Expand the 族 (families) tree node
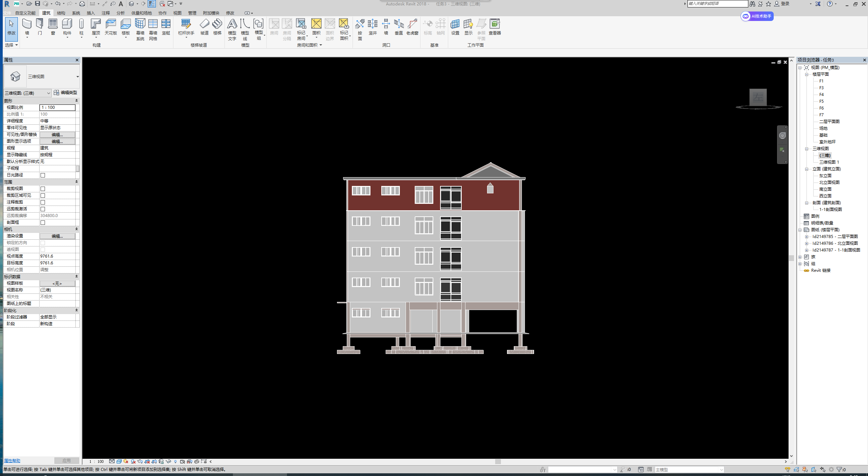 (x=800, y=257)
